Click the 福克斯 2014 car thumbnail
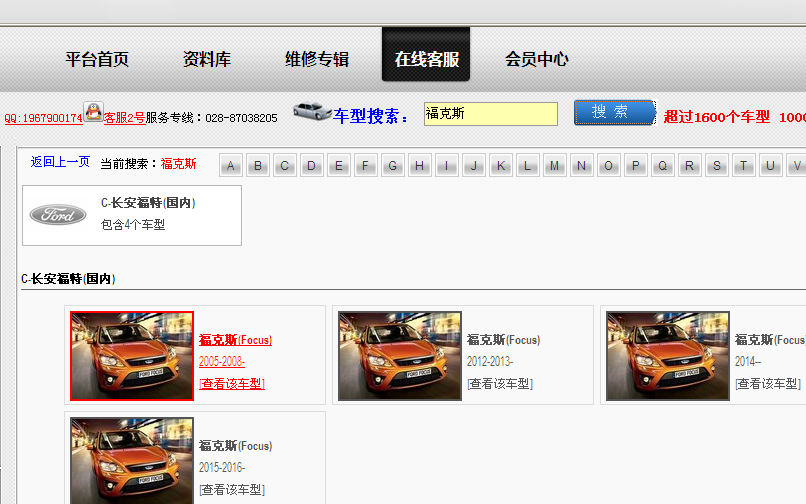806x504 pixels. (668, 355)
